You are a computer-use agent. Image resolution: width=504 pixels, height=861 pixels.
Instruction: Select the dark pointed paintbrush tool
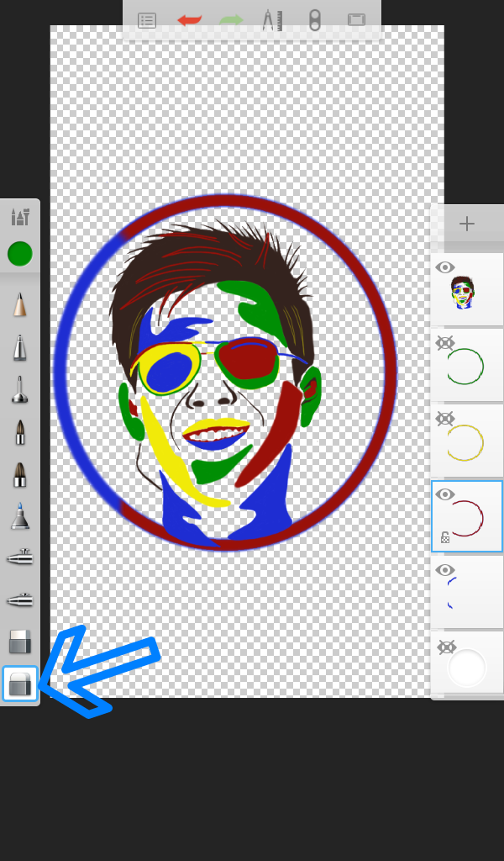coord(20,433)
